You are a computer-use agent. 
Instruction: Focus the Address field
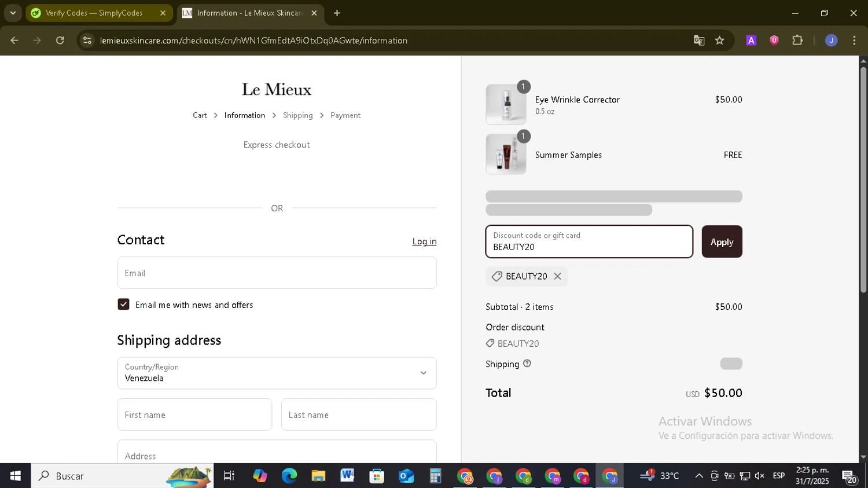(x=277, y=452)
